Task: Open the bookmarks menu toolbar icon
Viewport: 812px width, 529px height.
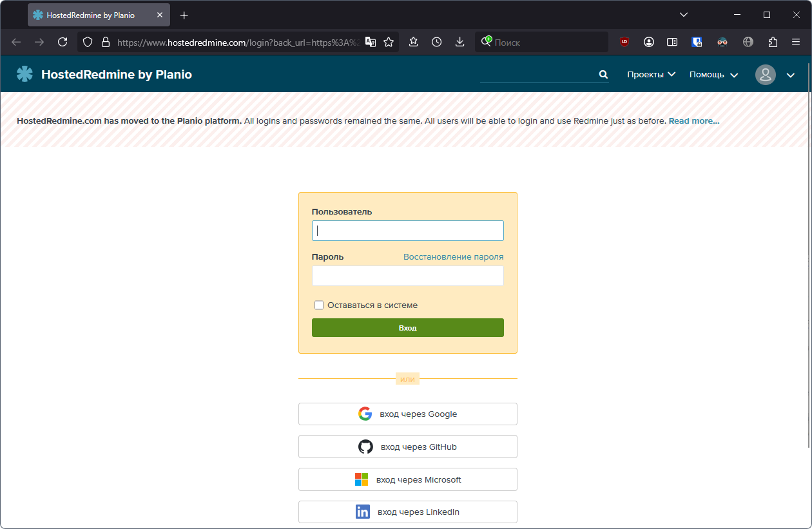Action: tap(414, 42)
